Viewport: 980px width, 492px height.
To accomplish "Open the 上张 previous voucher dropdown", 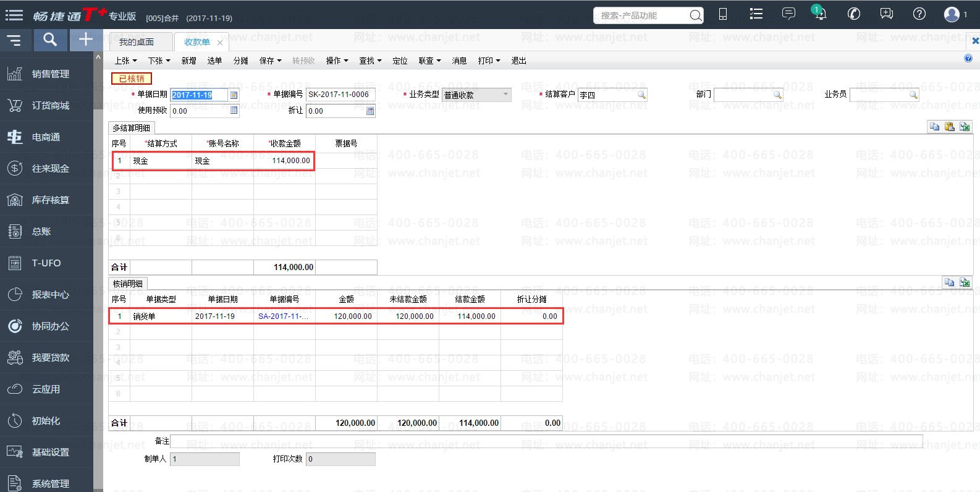I will click(x=125, y=61).
